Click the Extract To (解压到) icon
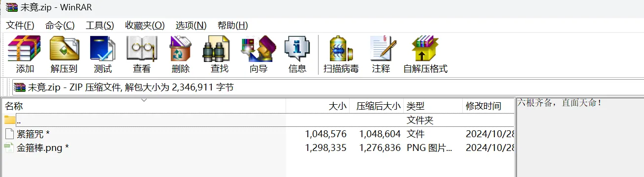The image size is (644, 177). click(x=64, y=54)
